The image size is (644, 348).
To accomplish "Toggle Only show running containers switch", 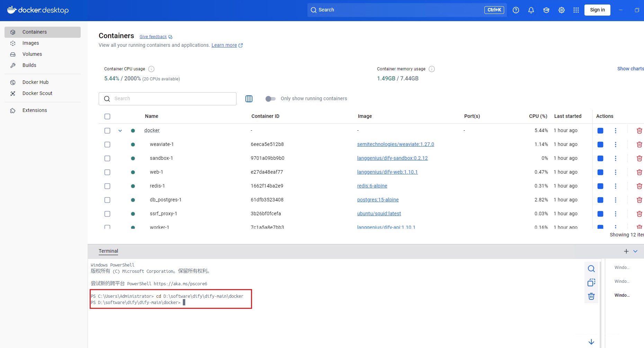I will click(x=270, y=99).
